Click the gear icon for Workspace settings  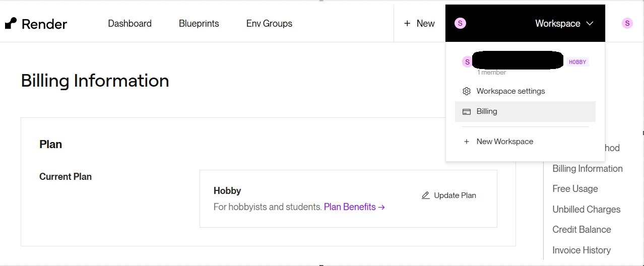[x=467, y=91]
